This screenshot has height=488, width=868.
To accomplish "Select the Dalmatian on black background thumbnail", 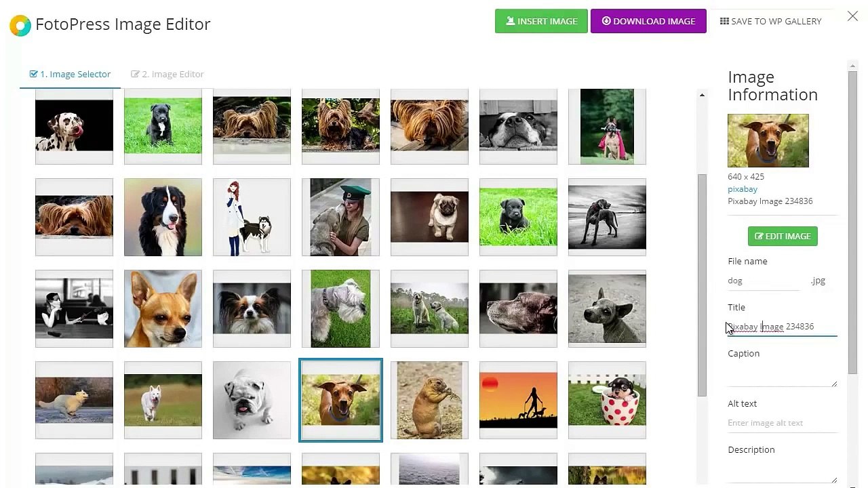I will (x=74, y=126).
